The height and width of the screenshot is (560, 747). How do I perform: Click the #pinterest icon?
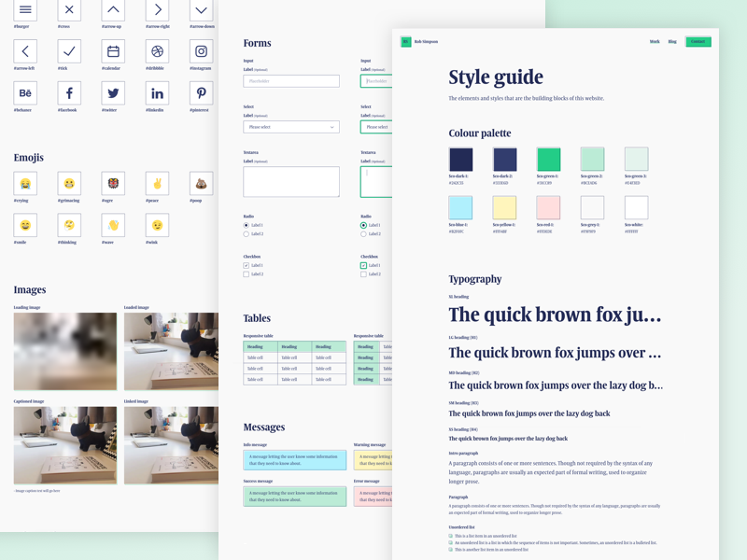[201, 93]
